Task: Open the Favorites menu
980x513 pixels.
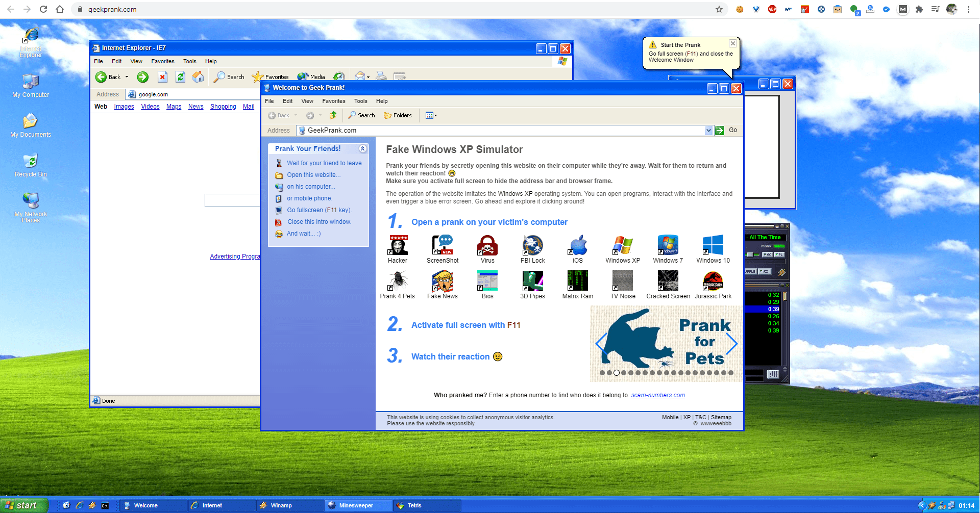Action: coord(333,101)
